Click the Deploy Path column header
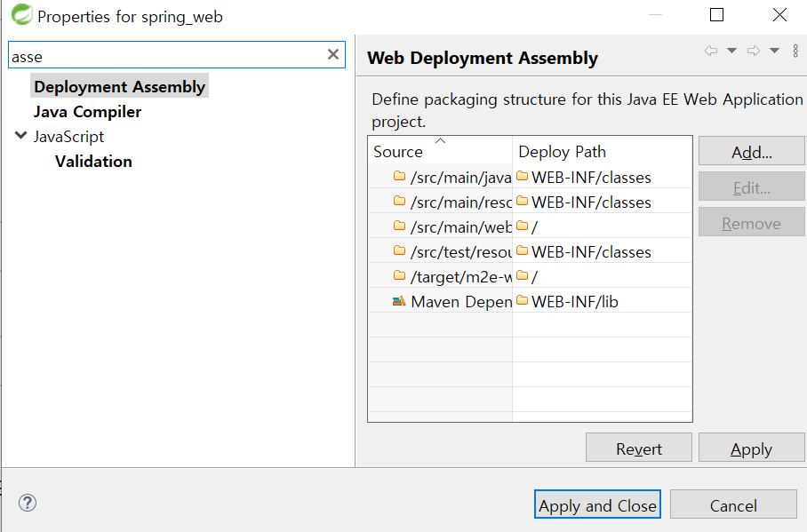This screenshot has height=532, width=807. 603,151
